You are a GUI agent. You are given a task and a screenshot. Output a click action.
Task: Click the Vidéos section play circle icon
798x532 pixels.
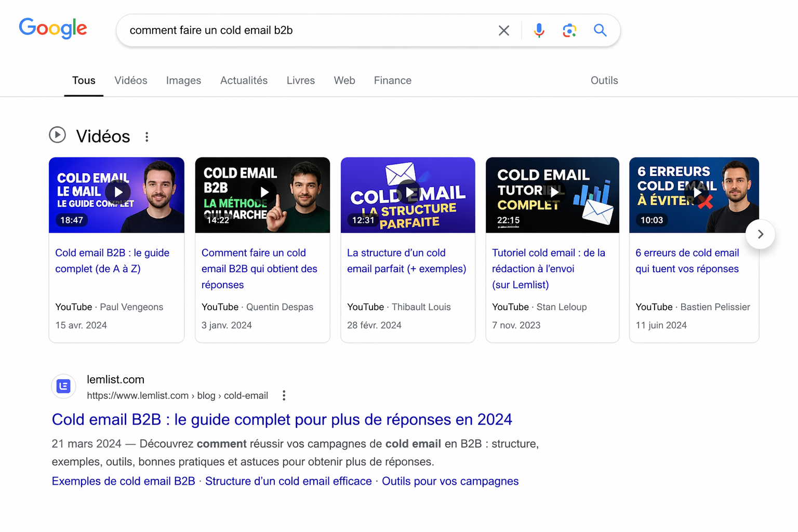point(57,135)
